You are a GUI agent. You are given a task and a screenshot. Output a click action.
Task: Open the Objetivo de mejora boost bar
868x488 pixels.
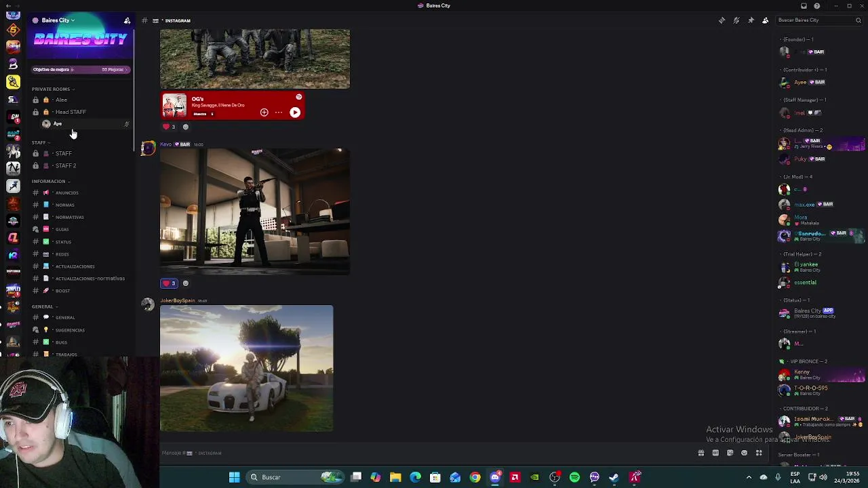[80, 69]
